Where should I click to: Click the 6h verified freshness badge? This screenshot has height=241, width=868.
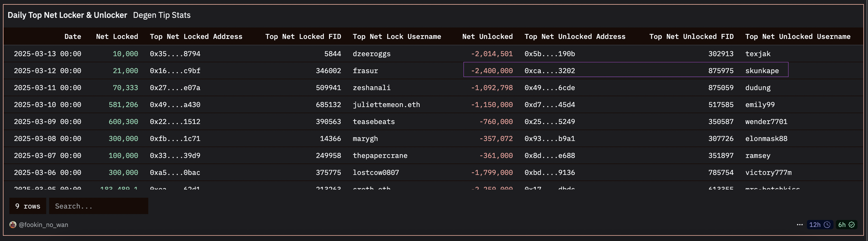(x=846, y=225)
